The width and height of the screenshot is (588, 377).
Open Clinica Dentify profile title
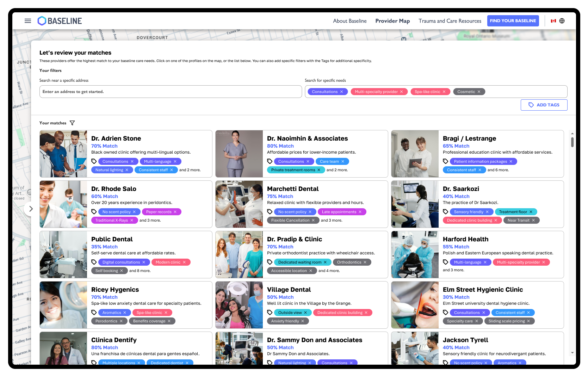tap(114, 340)
